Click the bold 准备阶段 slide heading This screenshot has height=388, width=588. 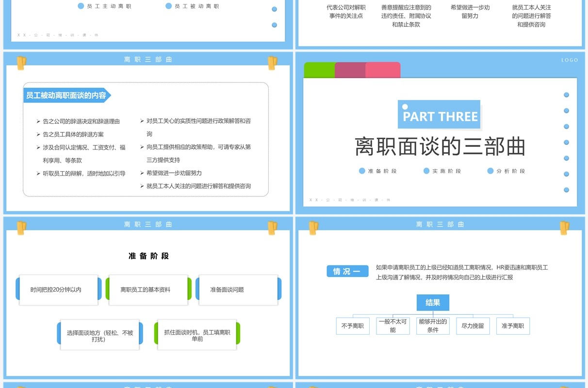[148, 256]
